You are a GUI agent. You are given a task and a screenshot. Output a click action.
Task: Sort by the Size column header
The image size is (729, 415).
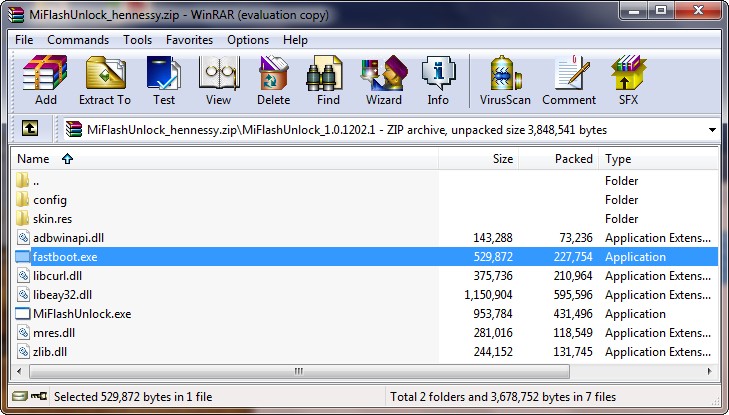click(x=478, y=159)
